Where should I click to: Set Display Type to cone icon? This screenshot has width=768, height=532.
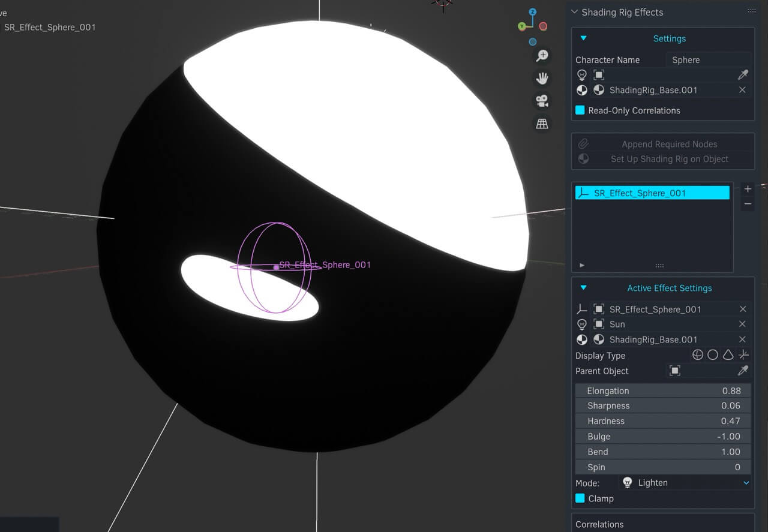tap(728, 355)
